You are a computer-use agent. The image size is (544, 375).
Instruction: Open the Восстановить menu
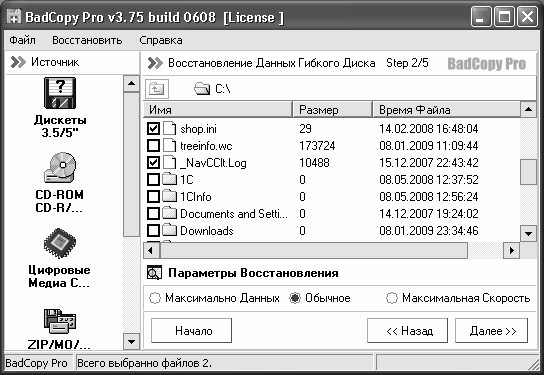click(87, 40)
